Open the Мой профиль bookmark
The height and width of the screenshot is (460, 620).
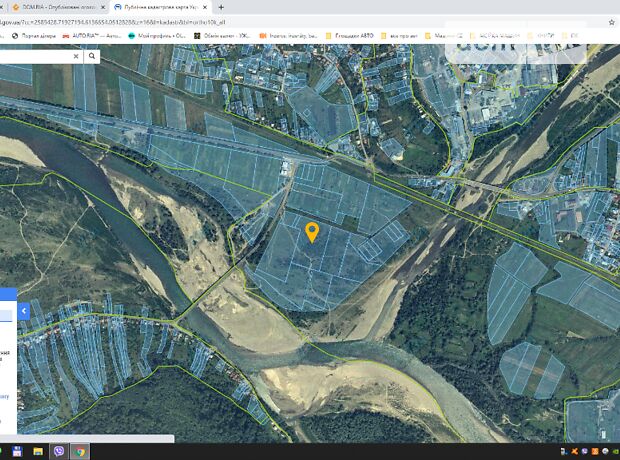(x=157, y=36)
